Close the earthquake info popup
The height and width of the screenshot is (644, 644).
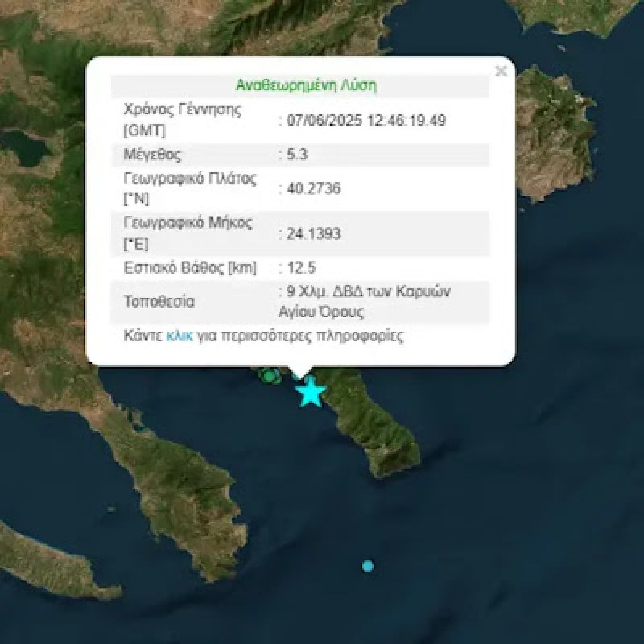[501, 71]
